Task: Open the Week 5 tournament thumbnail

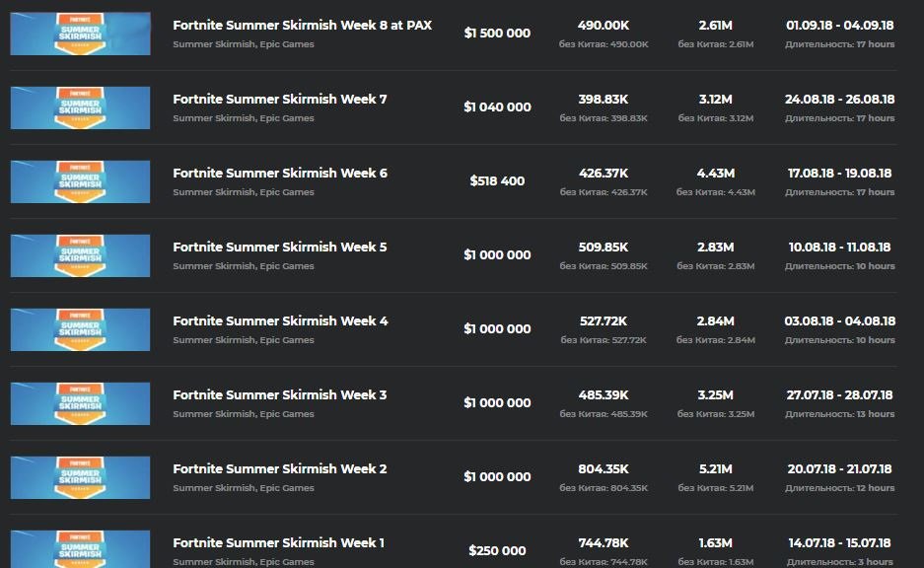Action: point(80,255)
